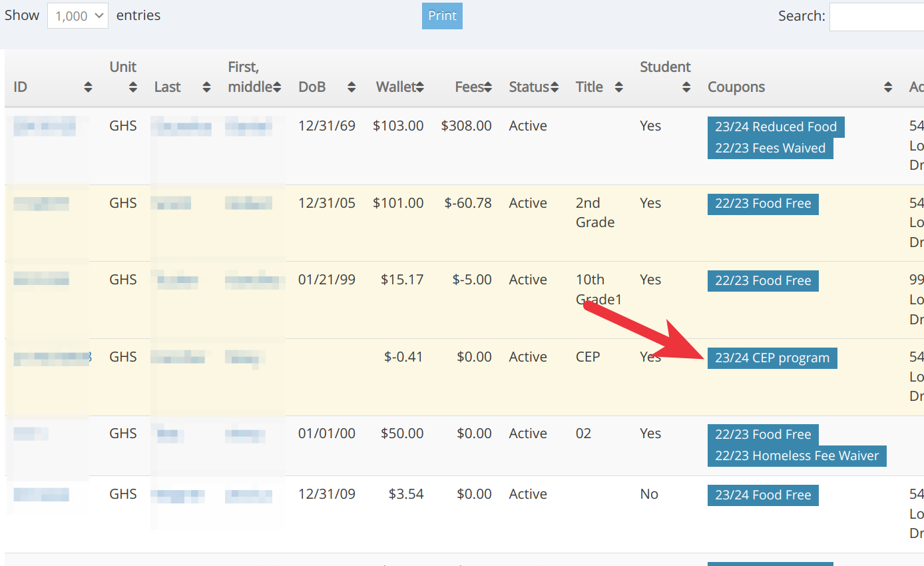
Task: Select the 12/31/69 date of birth cell
Action: (x=327, y=126)
